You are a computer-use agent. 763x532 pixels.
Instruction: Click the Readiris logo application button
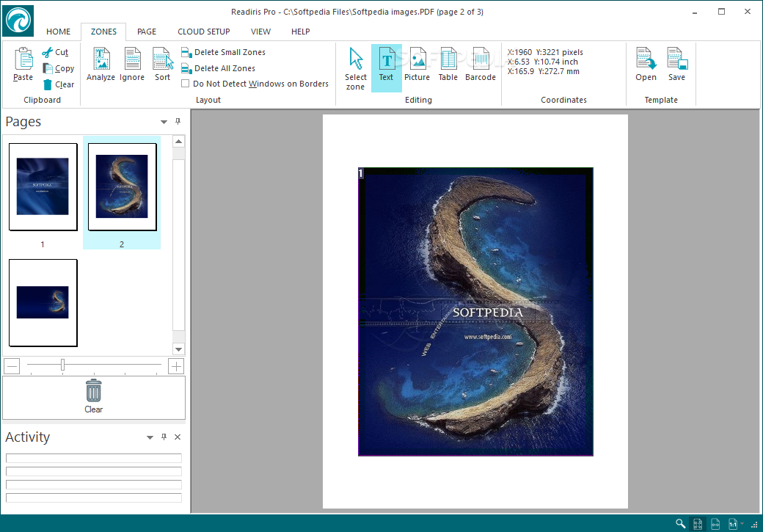[18, 21]
